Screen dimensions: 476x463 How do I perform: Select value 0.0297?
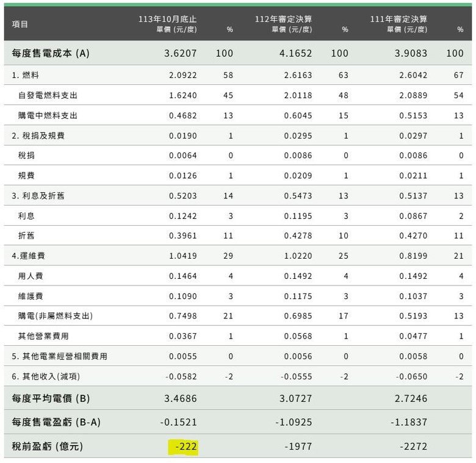[414, 136]
